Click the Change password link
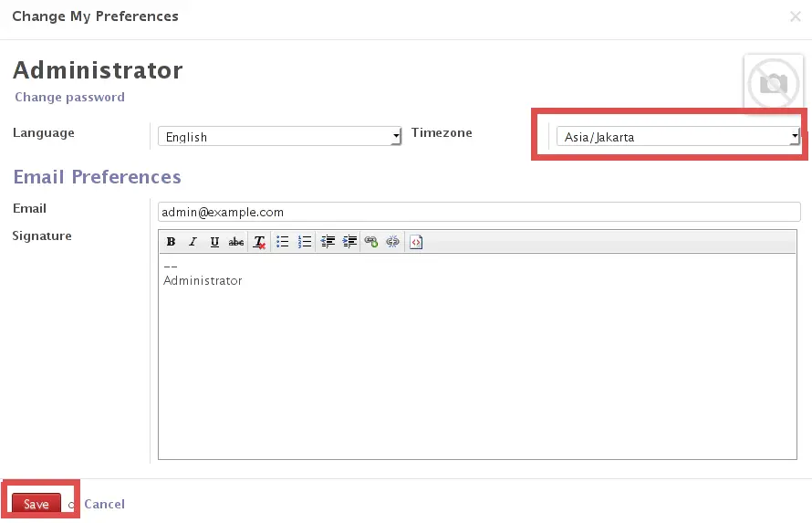Screen dimensions: 812x523 coord(70,98)
